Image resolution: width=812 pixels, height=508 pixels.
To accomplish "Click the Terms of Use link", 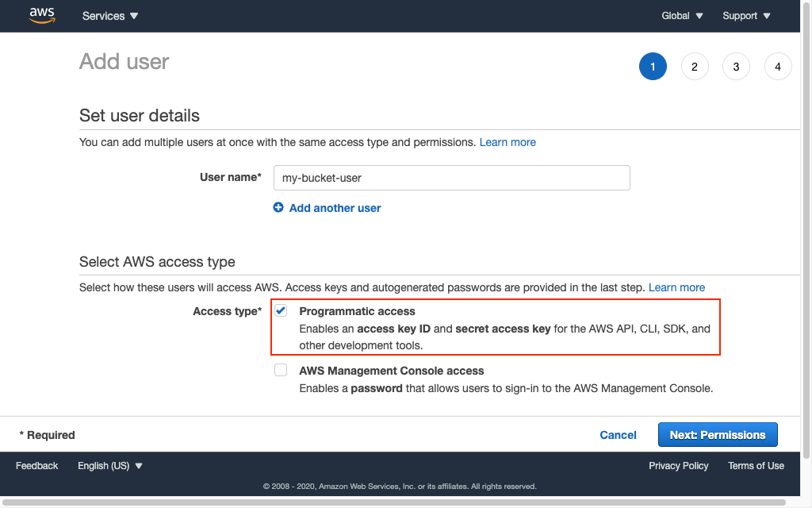I will (x=756, y=466).
